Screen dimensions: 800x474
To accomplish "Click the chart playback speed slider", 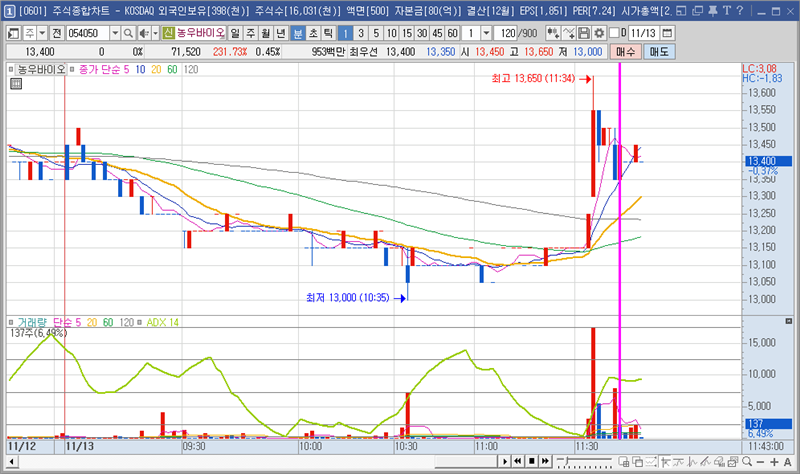I will (x=586, y=462).
